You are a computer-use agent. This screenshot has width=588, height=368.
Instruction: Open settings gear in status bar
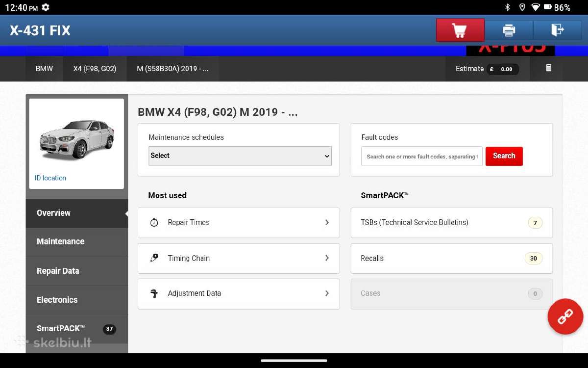46,7
